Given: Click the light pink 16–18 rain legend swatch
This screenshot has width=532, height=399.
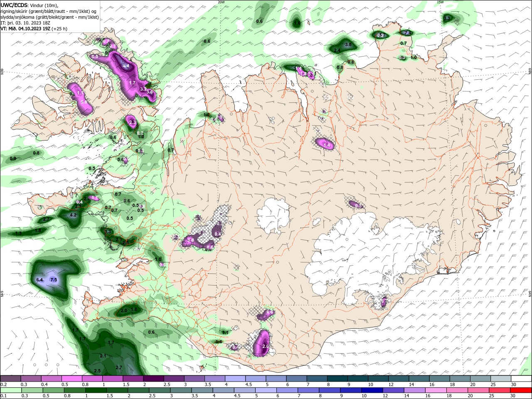Looking at the screenshot, I should coord(436,390).
